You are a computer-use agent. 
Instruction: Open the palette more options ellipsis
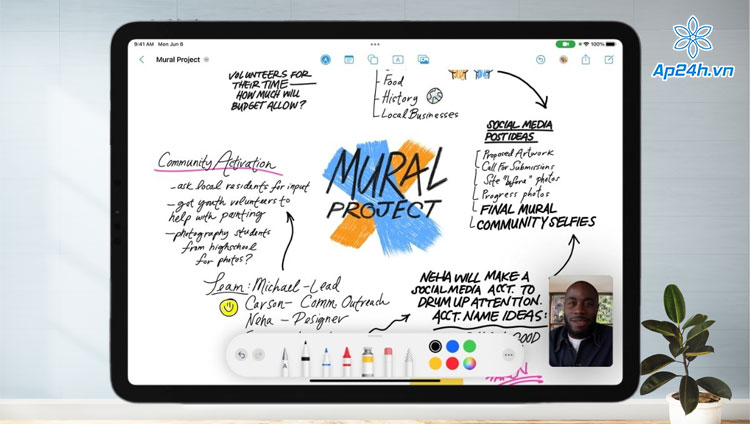[x=508, y=355]
